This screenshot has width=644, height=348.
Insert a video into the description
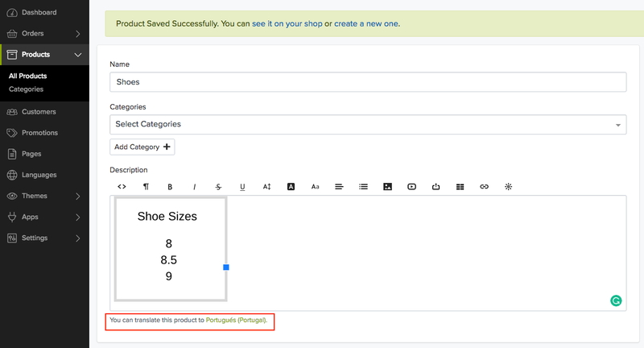[x=411, y=187]
